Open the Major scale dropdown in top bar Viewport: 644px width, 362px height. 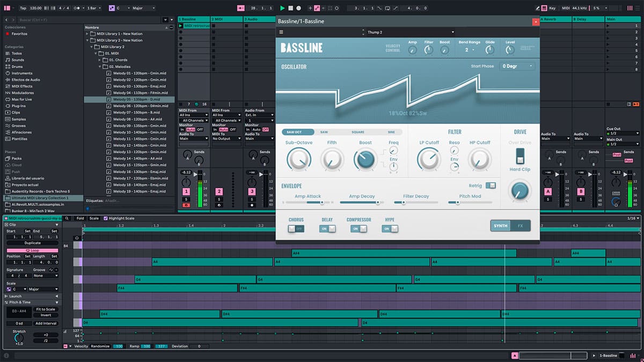point(144,8)
